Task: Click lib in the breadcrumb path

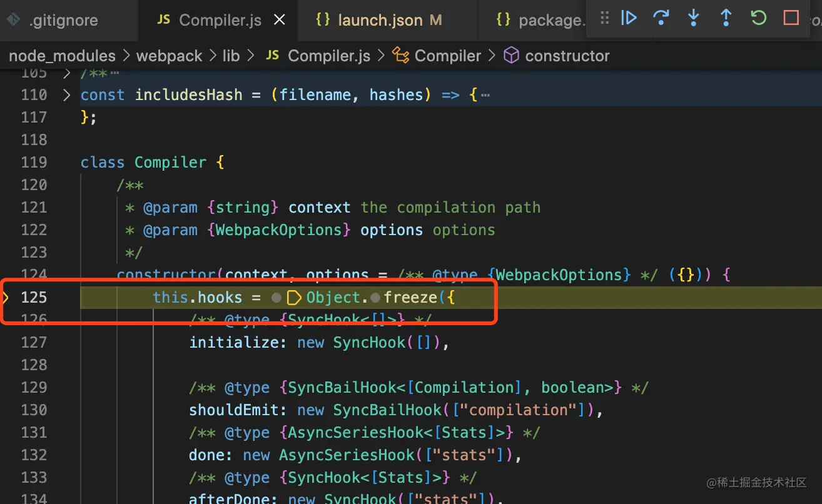Action: (x=231, y=56)
